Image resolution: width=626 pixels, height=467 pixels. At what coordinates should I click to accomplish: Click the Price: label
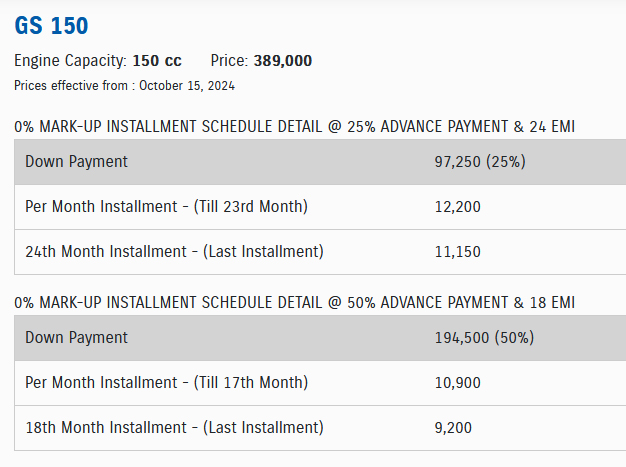(x=230, y=61)
